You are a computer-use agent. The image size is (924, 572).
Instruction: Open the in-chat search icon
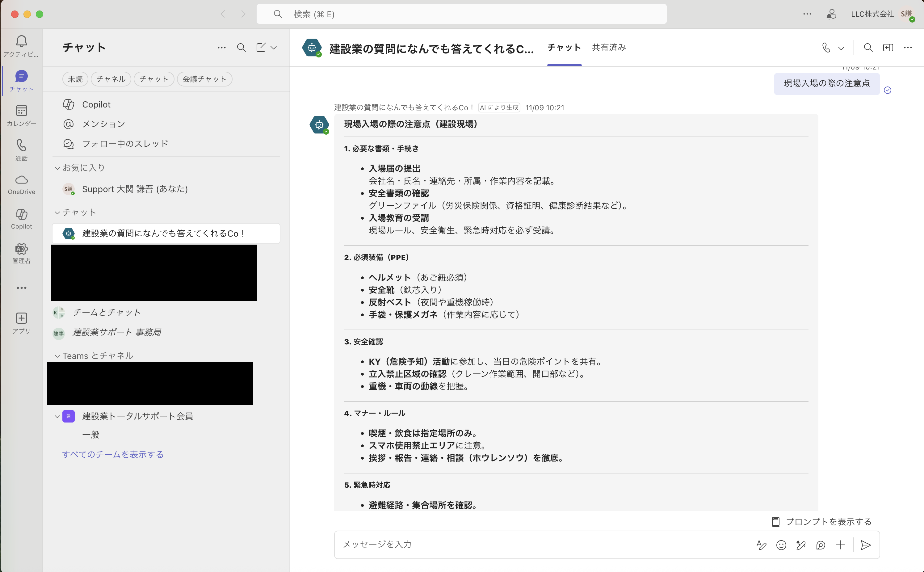coord(868,48)
